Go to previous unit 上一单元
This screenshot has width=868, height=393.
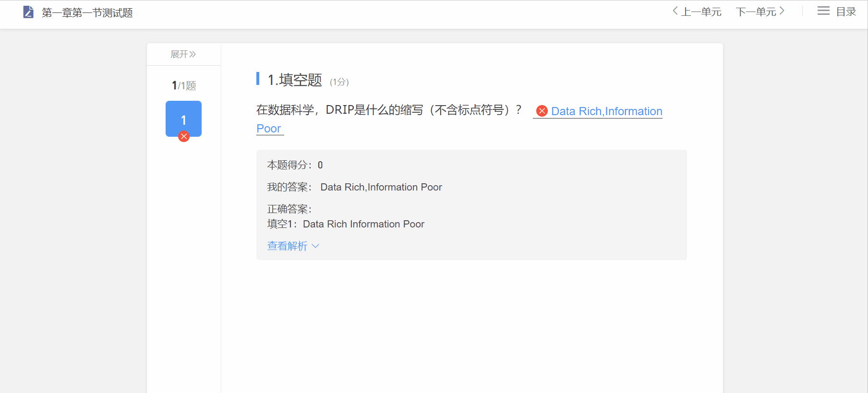click(697, 12)
